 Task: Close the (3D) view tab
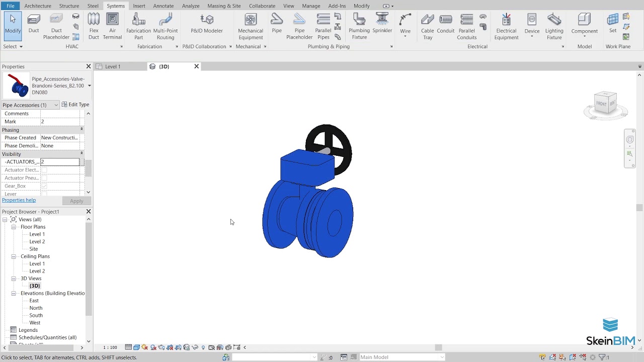pos(197,66)
